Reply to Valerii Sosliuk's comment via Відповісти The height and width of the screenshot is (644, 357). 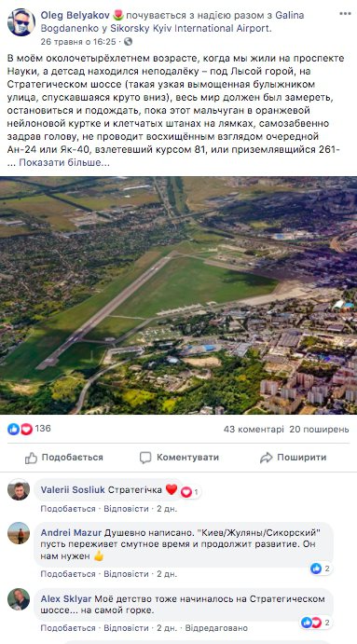(126, 509)
